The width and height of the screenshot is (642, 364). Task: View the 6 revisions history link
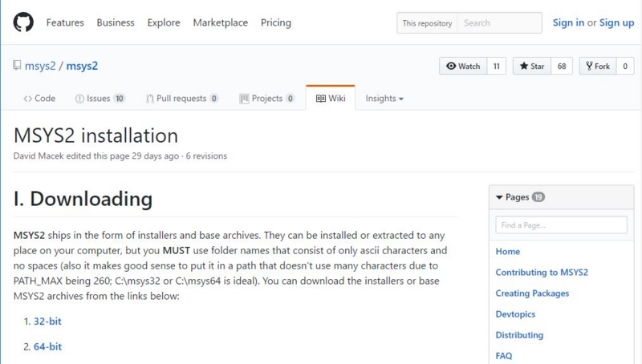[x=206, y=156]
